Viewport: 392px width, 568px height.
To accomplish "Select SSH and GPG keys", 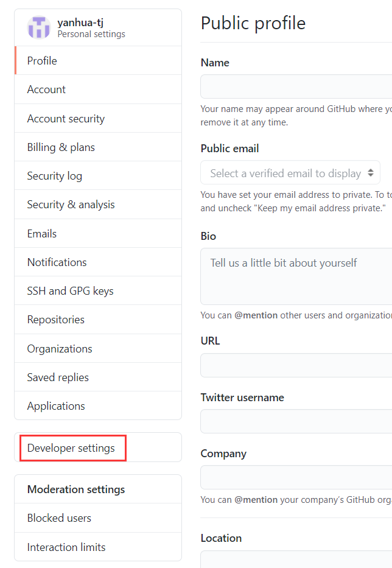I will tap(98, 290).
